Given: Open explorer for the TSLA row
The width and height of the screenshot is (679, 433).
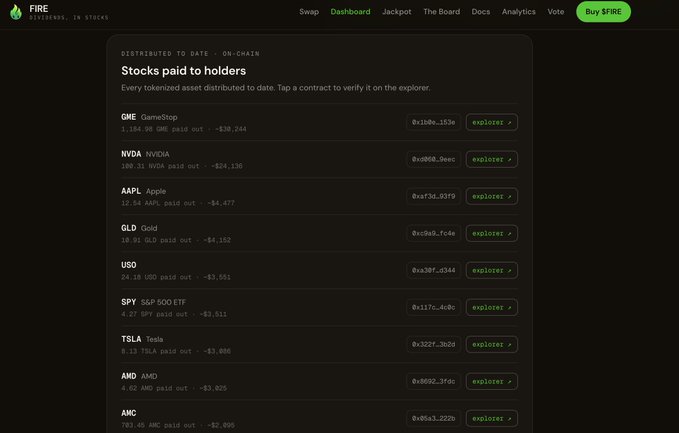Looking at the screenshot, I should pos(491,344).
